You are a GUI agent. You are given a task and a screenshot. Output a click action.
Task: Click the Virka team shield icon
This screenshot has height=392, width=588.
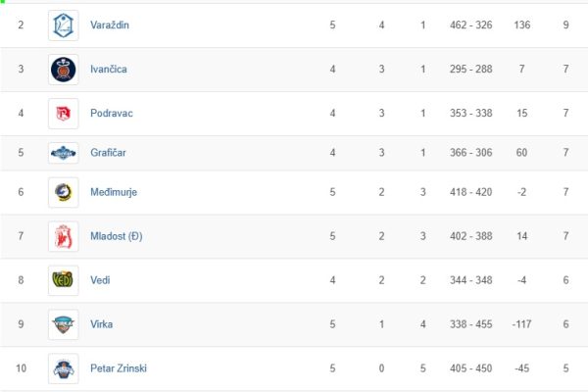tap(64, 324)
